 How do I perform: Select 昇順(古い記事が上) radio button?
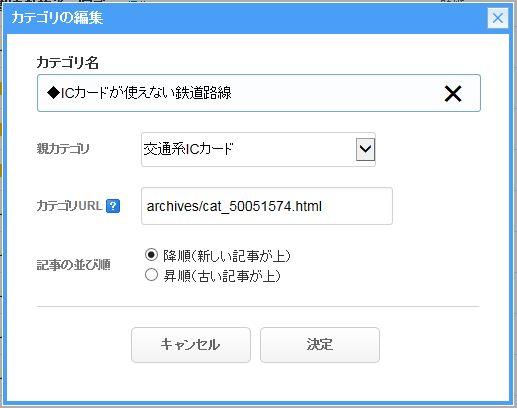click(x=151, y=275)
